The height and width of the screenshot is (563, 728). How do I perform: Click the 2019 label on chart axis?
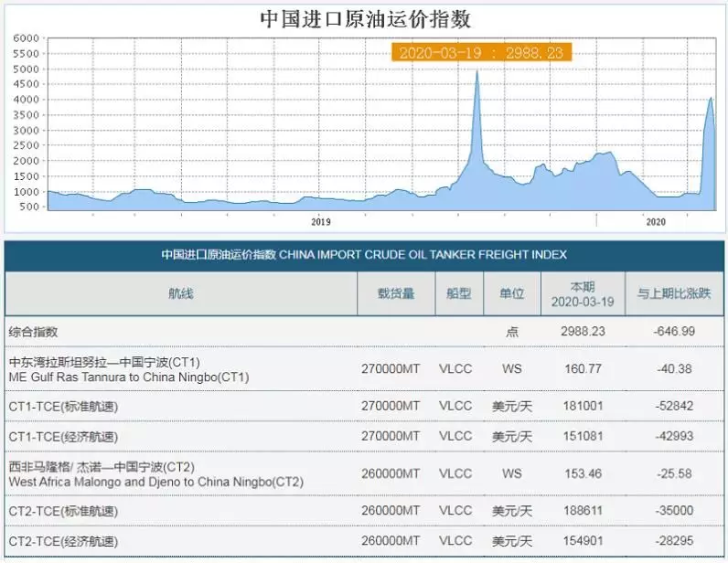tap(321, 222)
